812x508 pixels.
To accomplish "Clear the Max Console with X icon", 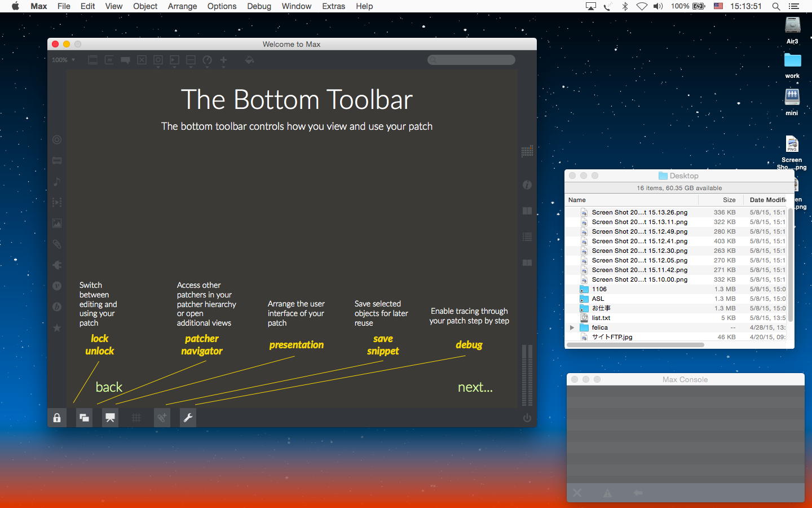I will pyautogui.click(x=577, y=493).
